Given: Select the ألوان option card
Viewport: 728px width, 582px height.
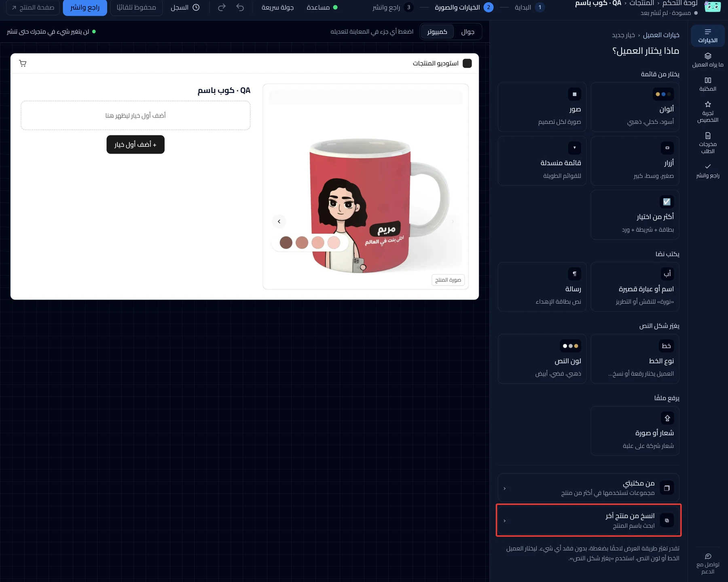Looking at the screenshot, I should coord(635,107).
